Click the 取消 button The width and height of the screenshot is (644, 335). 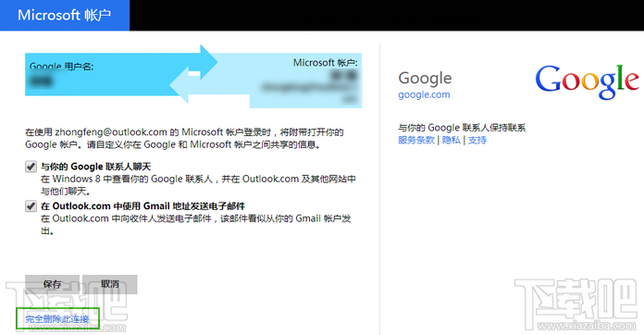[110, 284]
